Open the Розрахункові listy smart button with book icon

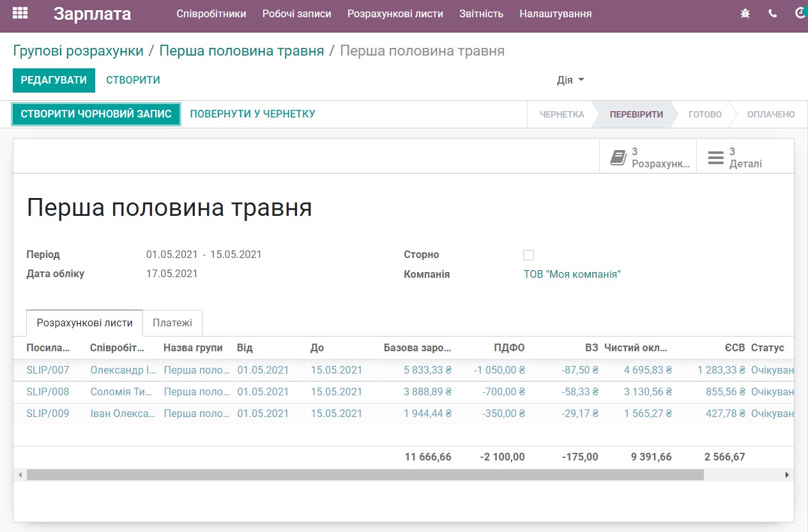(x=647, y=156)
